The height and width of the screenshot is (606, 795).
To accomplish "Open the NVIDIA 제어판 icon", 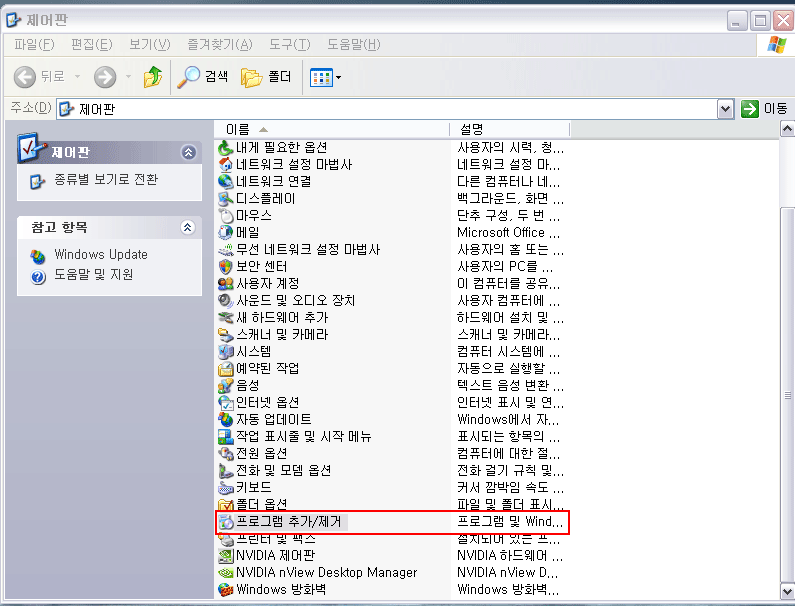I will [225, 555].
